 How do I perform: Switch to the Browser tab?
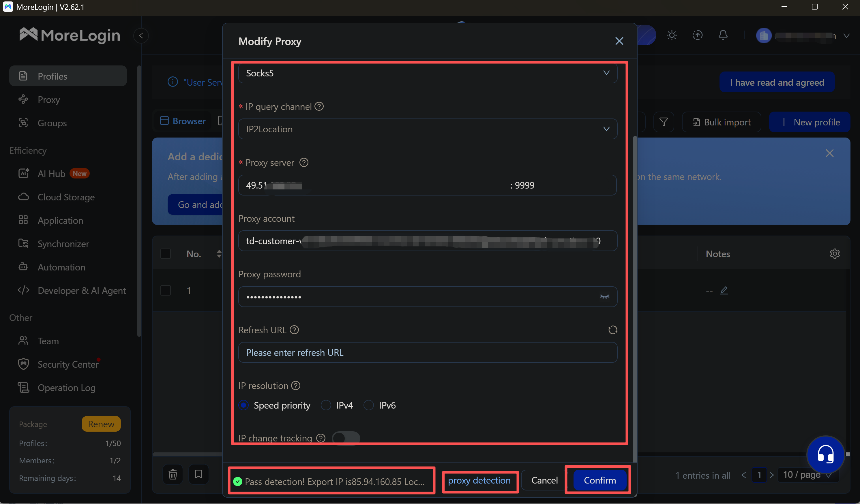click(183, 121)
